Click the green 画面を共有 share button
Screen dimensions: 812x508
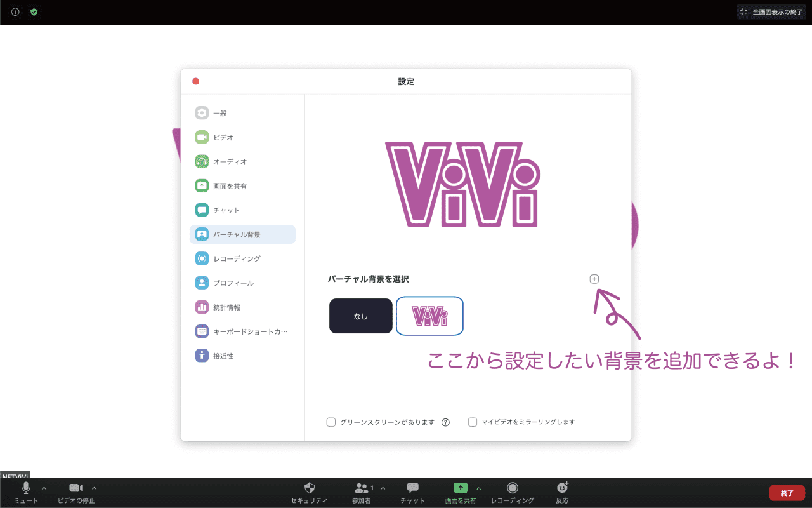pos(461,492)
